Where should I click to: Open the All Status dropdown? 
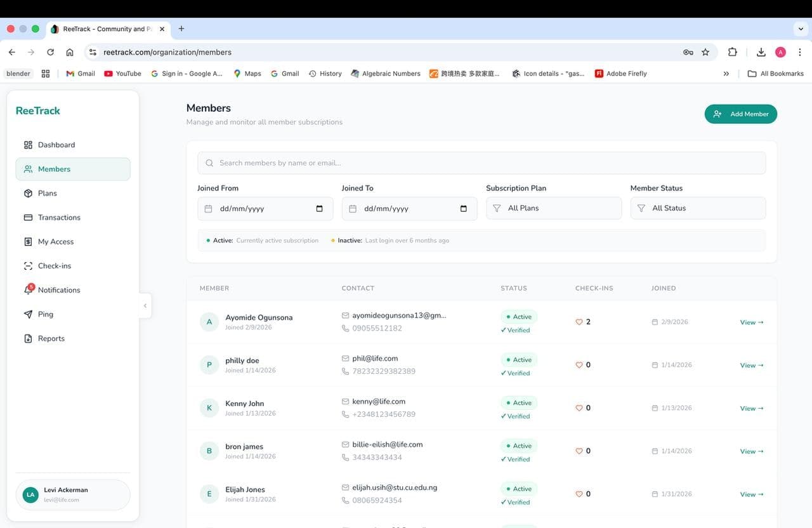click(698, 208)
